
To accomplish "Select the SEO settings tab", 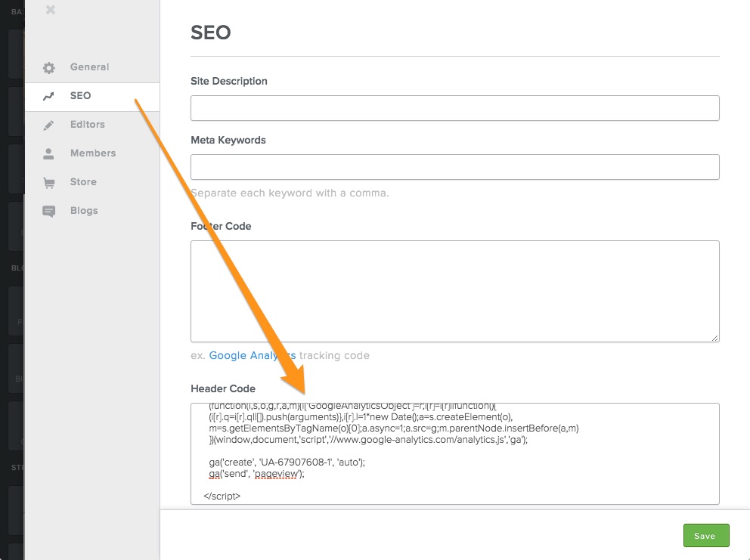I will tap(92, 97).
